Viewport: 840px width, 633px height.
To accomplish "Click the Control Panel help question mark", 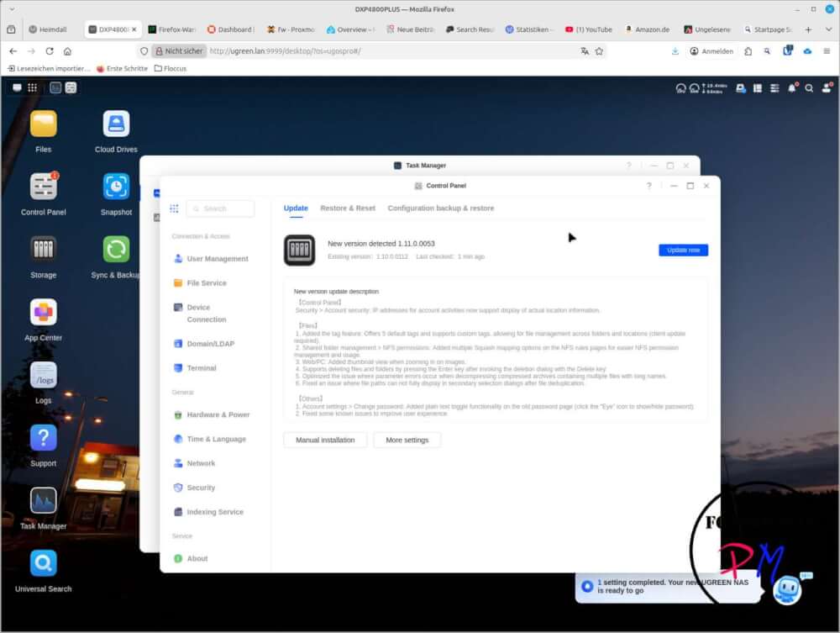I will click(648, 186).
